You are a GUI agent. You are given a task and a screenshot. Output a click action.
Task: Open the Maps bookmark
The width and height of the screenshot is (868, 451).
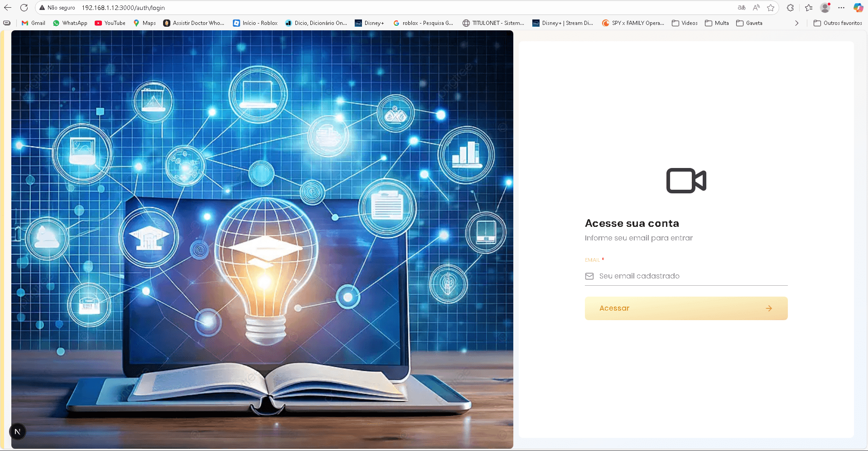(144, 23)
